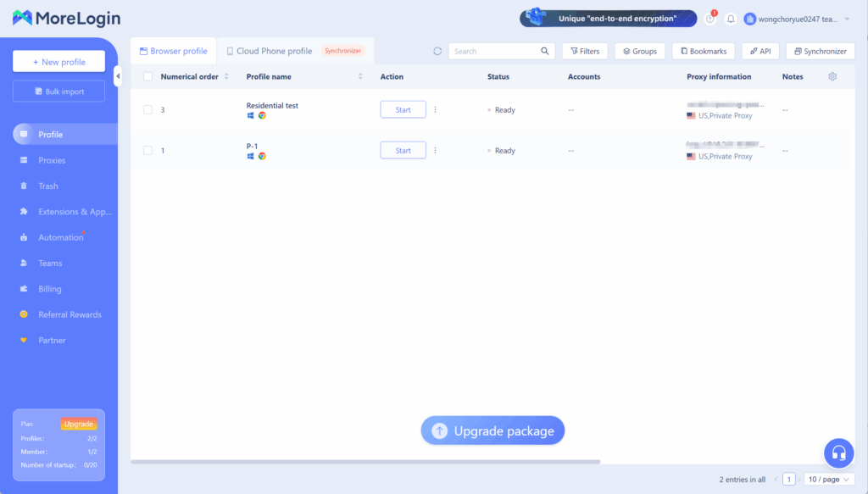
Task: Open the account team dropdown arrow
Action: (847, 19)
